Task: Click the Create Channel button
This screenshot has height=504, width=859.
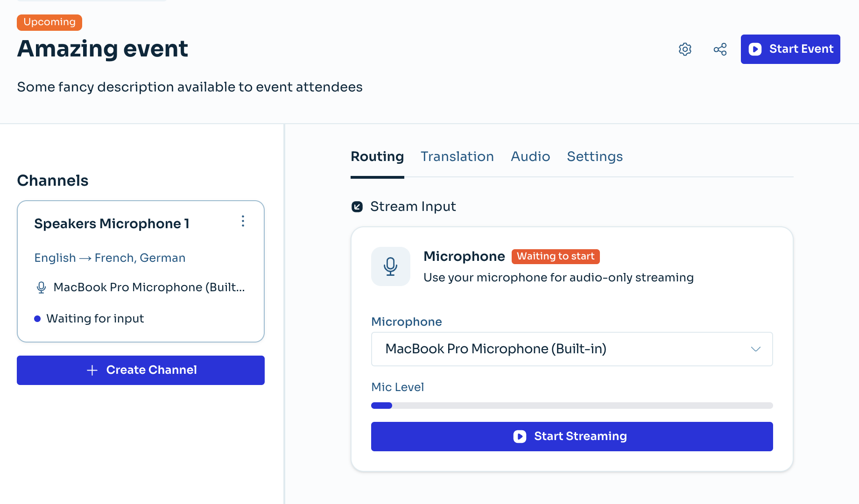Action: (x=141, y=370)
